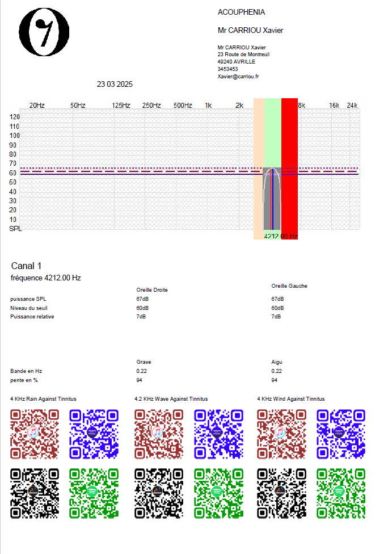
Task: Click the '24k' frequency axis label
Action: coord(352,105)
